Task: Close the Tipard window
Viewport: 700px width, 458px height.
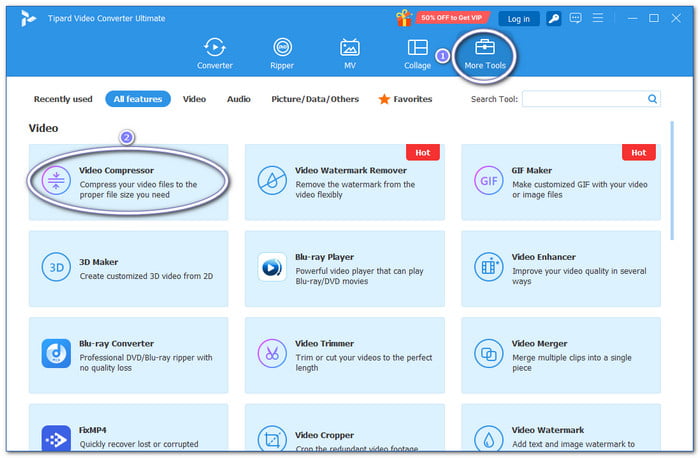Action: point(676,18)
